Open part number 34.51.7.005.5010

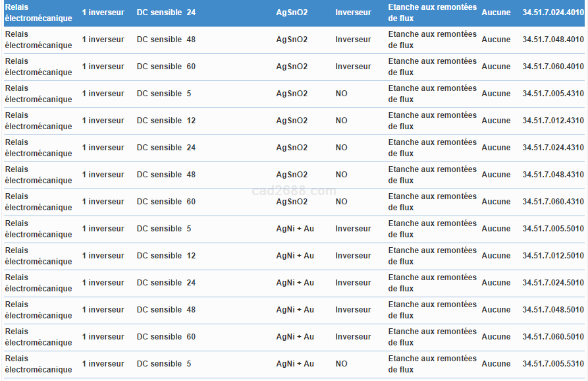click(x=552, y=229)
